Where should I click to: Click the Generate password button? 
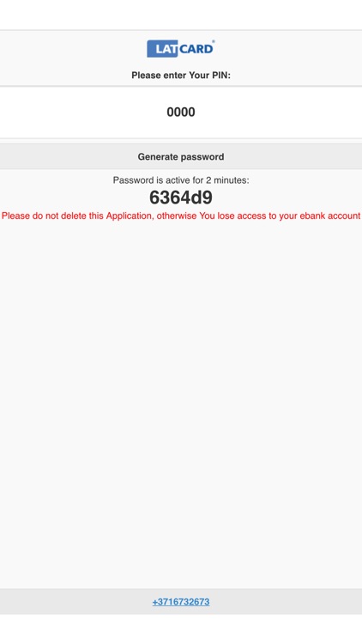[x=181, y=156]
